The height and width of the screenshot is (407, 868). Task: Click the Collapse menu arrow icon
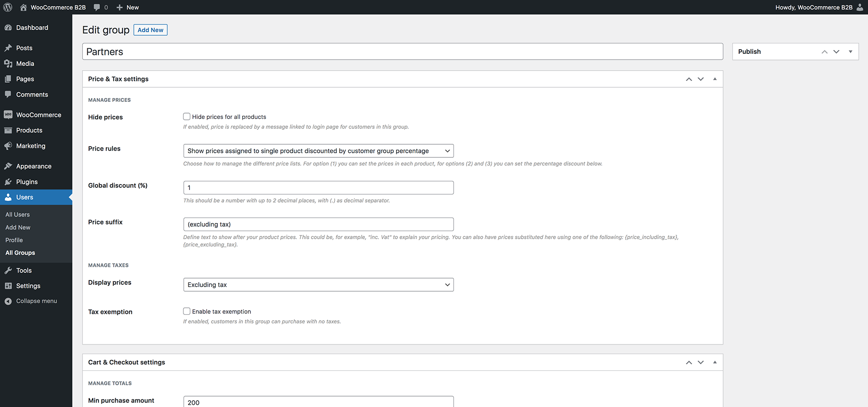coord(8,301)
